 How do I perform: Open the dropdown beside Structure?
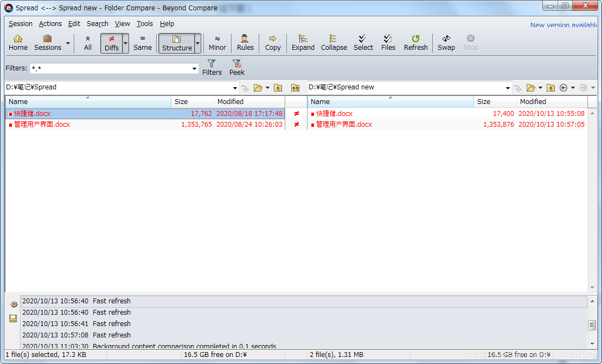click(198, 43)
